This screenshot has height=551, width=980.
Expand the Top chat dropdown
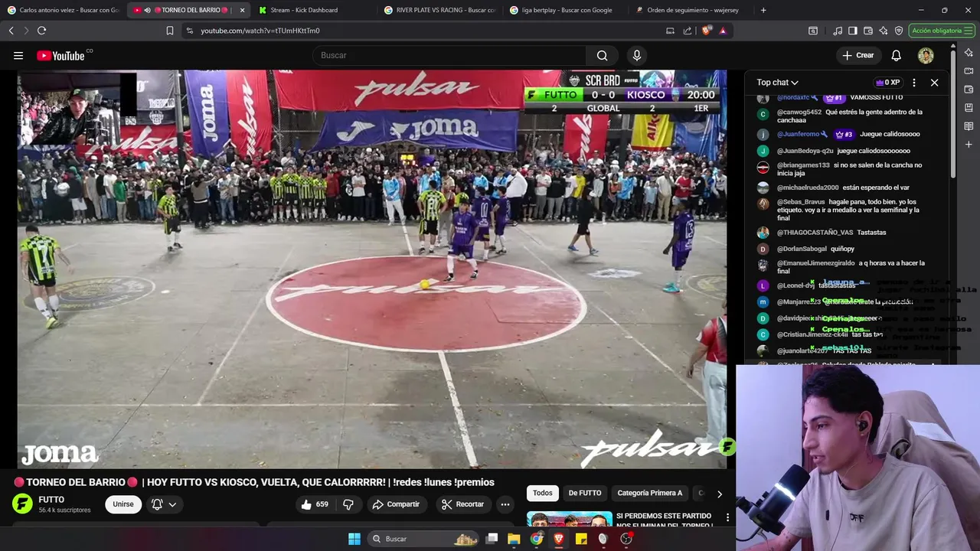click(x=777, y=83)
